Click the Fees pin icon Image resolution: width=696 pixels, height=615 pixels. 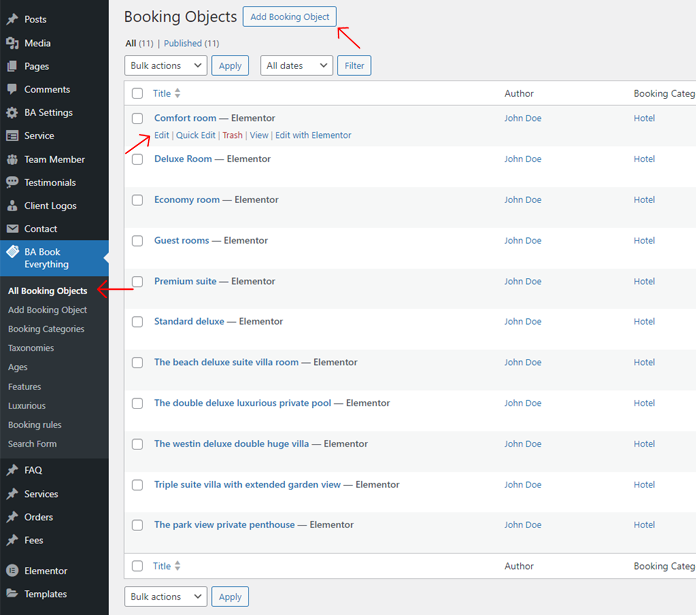[12, 540]
